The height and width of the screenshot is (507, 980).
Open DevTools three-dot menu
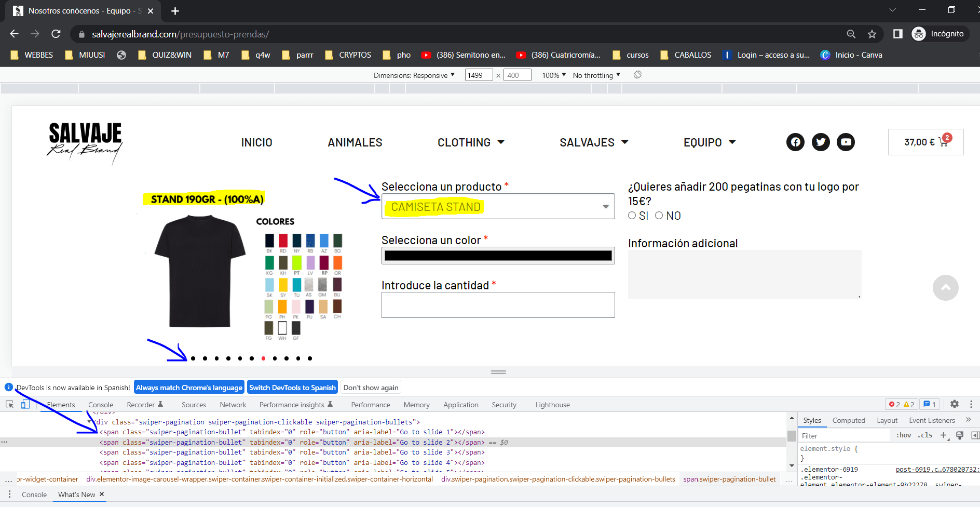point(971,404)
